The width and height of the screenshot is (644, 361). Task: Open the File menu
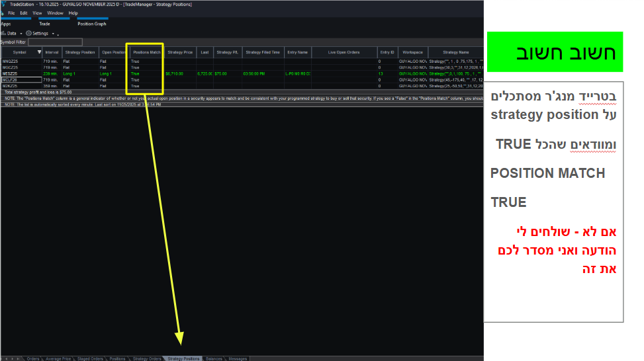click(x=11, y=13)
